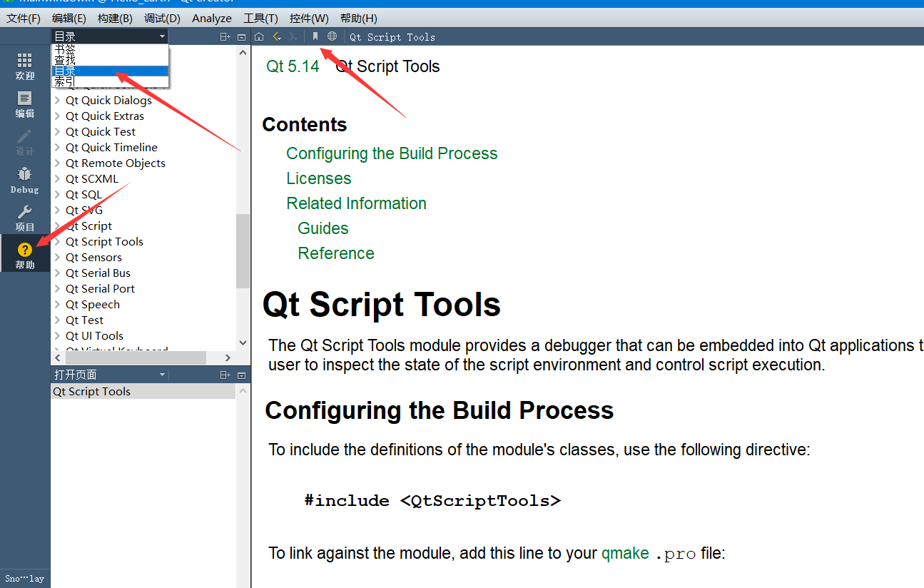Image resolution: width=924 pixels, height=588 pixels.
Task: Open the 文件(F) menu
Action: pos(24,18)
